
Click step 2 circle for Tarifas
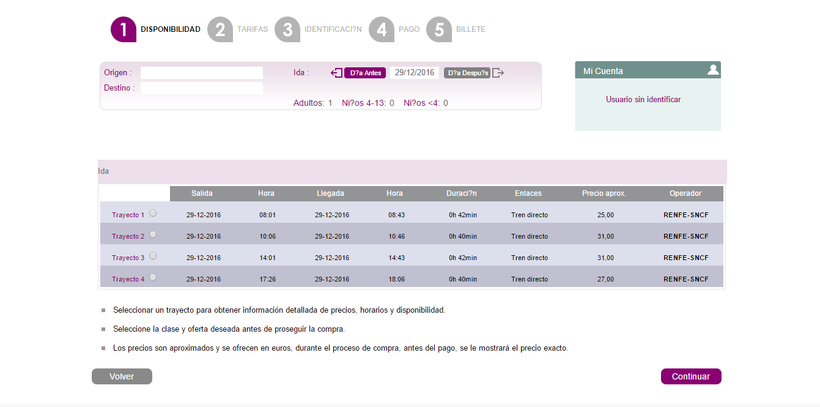tap(220, 30)
